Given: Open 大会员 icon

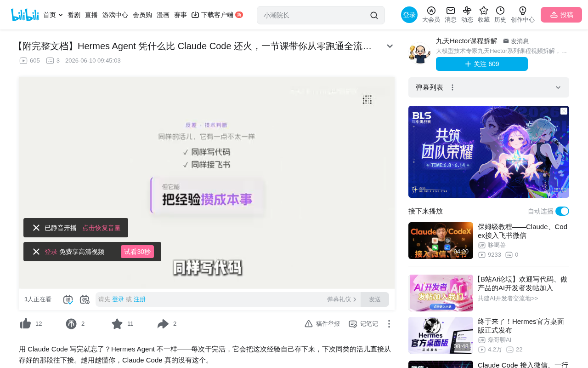Looking at the screenshot, I should (x=431, y=15).
